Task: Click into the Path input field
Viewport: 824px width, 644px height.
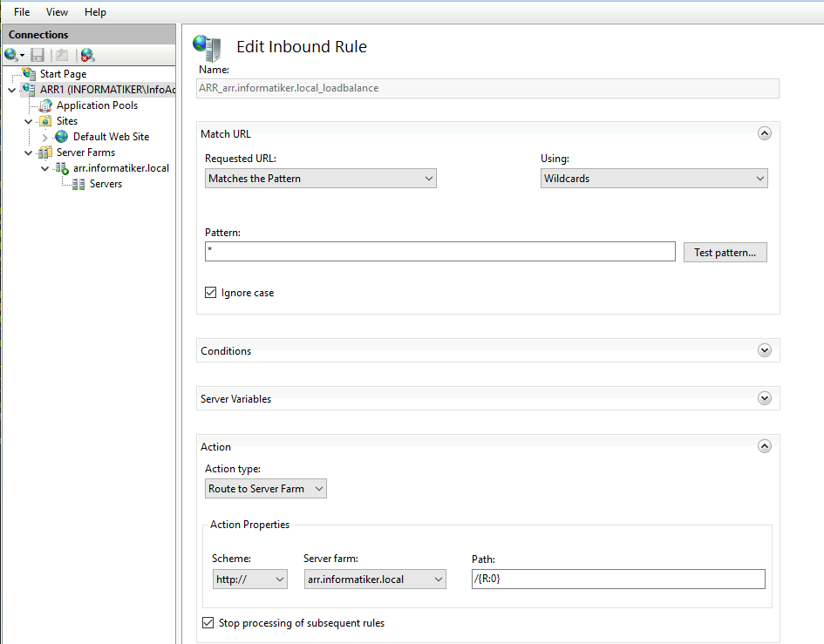Action: [x=618, y=579]
